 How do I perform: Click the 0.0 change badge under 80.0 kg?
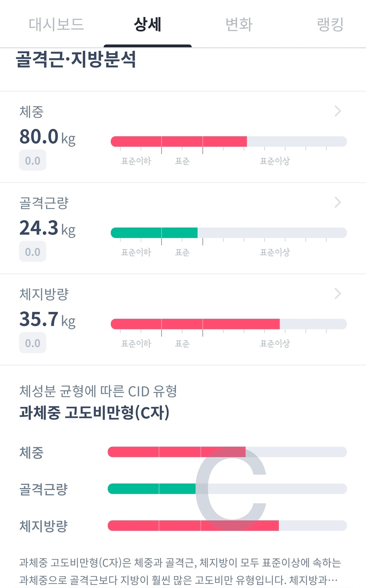pyautogui.click(x=33, y=160)
